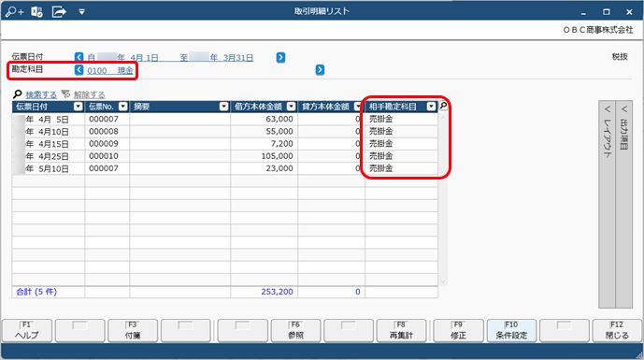Click the 伝票日付 column header
The height and width of the screenshot is (360, 644).
click(48, 107)
